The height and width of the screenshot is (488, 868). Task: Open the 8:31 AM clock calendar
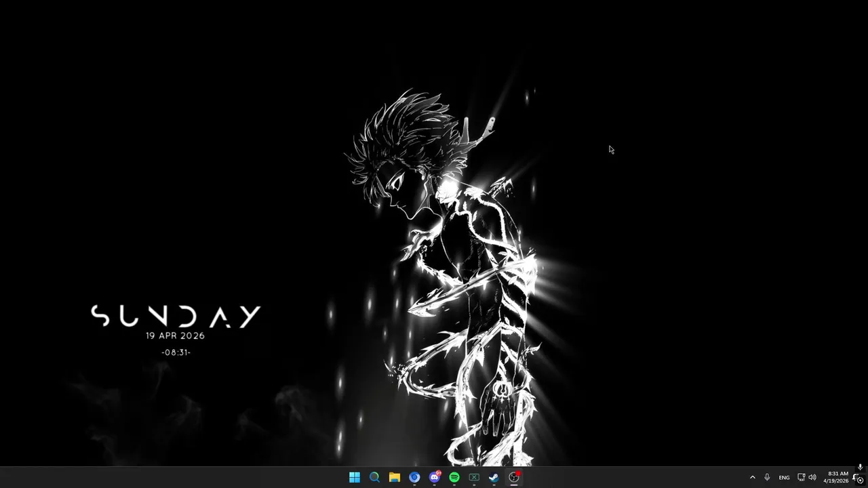point(836,477)
